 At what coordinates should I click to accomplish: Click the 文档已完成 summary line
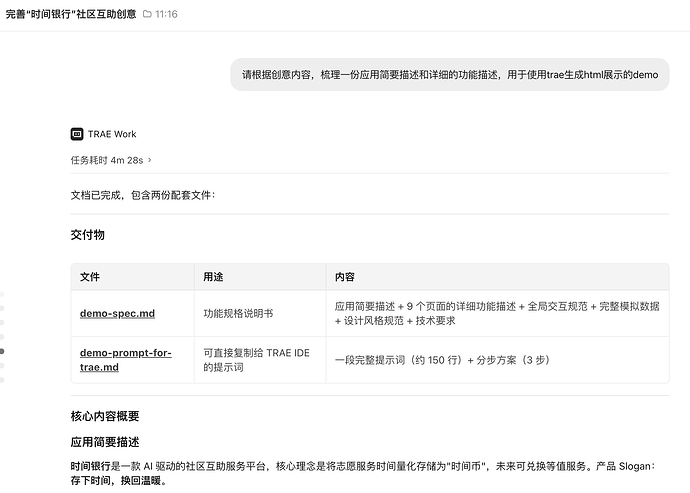(143, 195)
